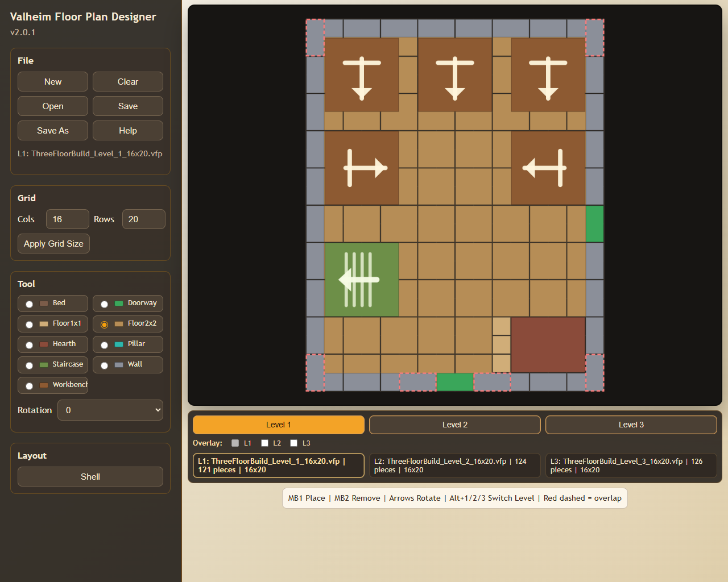728x582 pixels.
Task: Open the Help button
Action: (128, 131)
